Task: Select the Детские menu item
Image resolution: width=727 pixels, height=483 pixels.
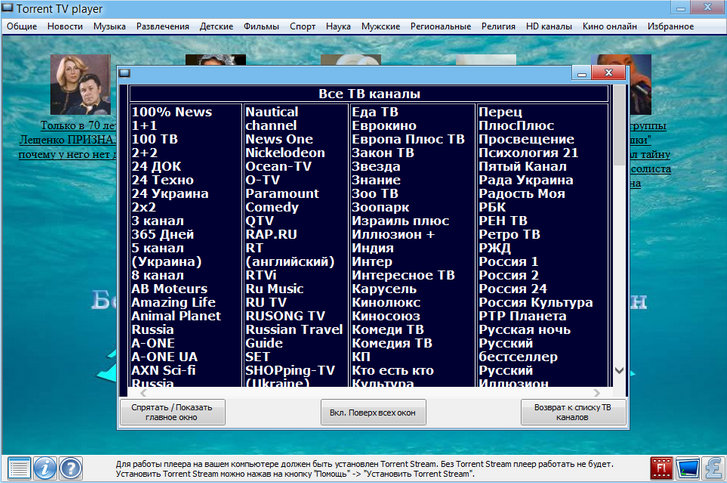Action: click(x=217, y=26)
